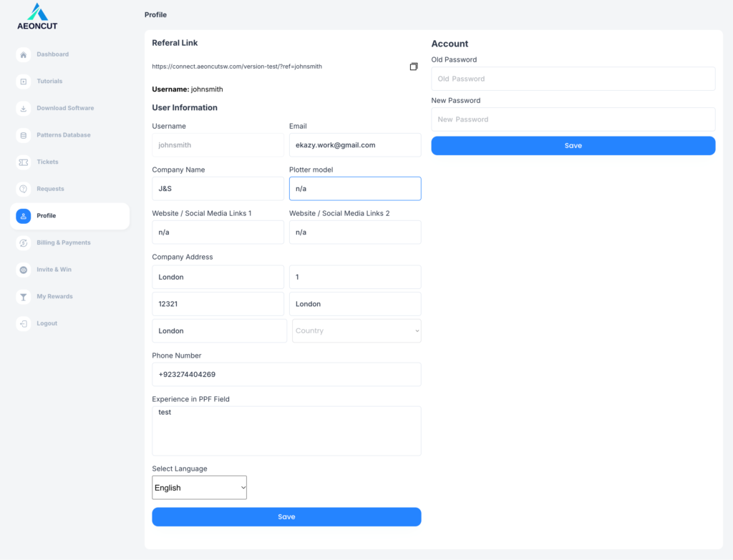This screenshot has height=560, width=733.
Task: Open the Select Language dropdown
Action: click(199, 488)
